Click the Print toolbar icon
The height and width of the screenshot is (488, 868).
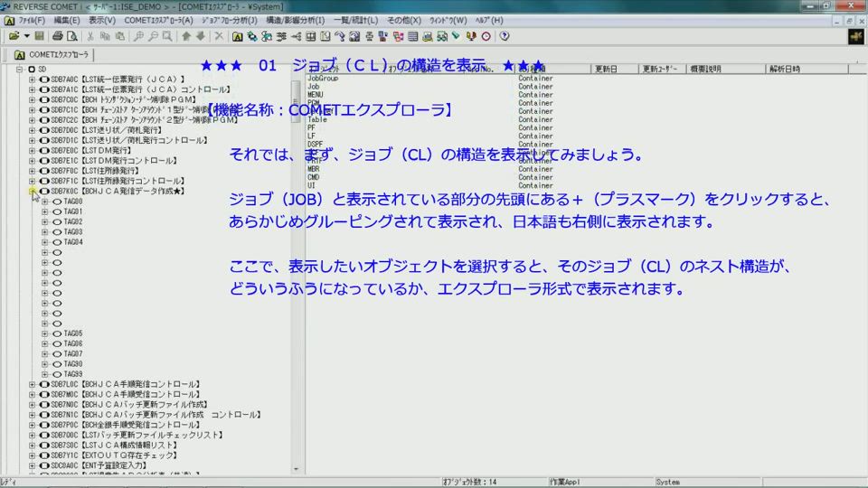(x=58, y=36)
